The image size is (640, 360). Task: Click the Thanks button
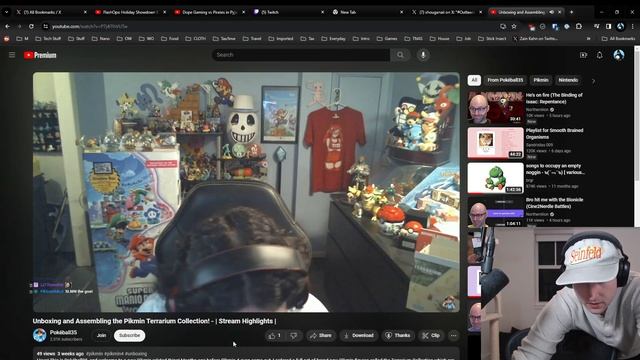pos(398,336)
